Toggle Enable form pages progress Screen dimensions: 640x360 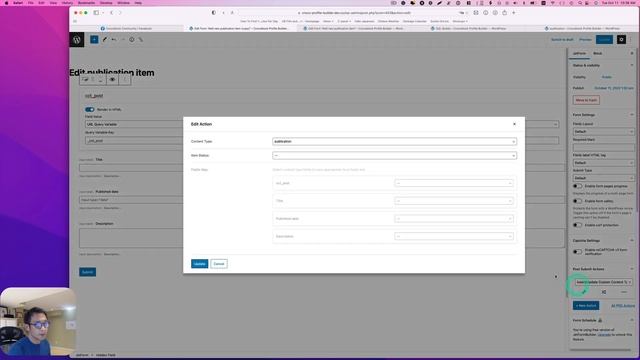pos(577,186)
